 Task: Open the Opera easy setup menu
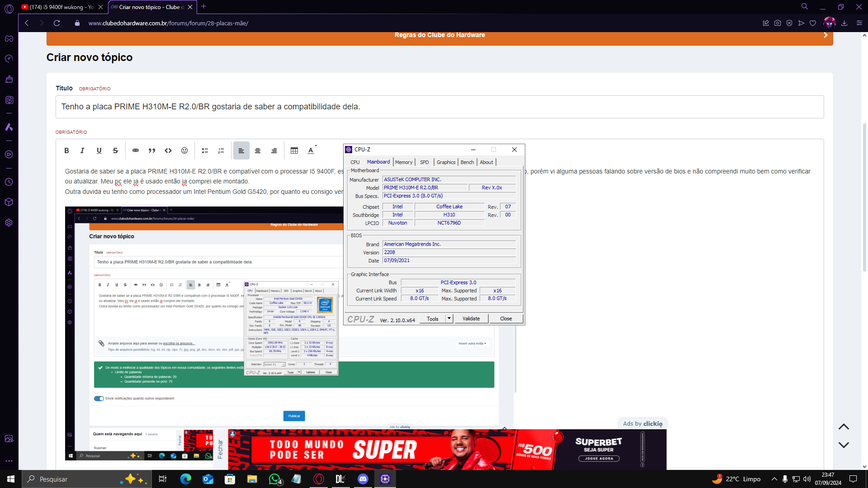click(x=859, y=23)
